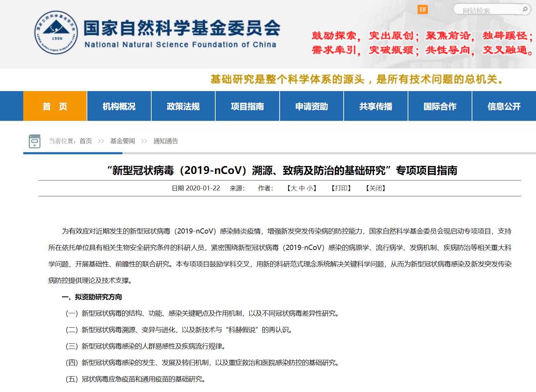
Task: Open the 政策法规 menu
Action: 183,106
